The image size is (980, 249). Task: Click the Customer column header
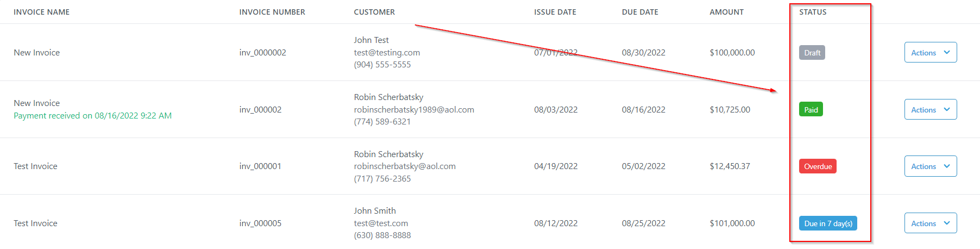[x=374, y=12]
